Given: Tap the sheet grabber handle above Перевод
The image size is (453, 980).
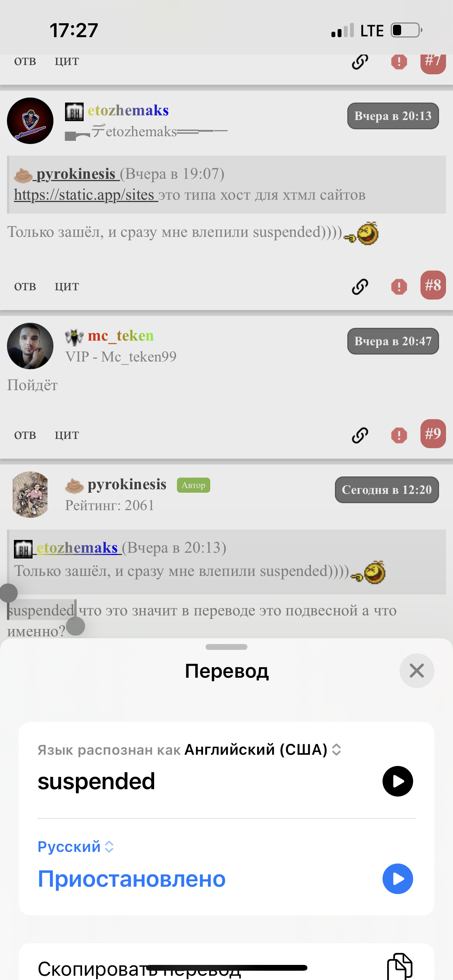Looking at the screenshot, I should 226,647.
